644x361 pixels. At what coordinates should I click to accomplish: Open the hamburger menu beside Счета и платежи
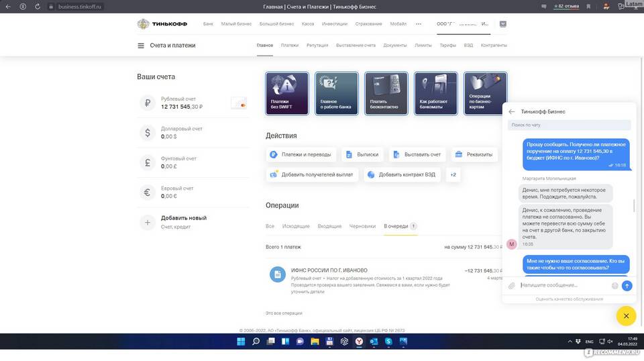pyautogui.click(x=141, y=46)
